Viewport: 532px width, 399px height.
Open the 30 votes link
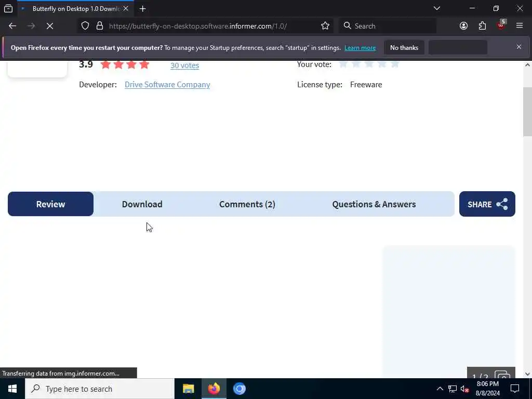184,65
